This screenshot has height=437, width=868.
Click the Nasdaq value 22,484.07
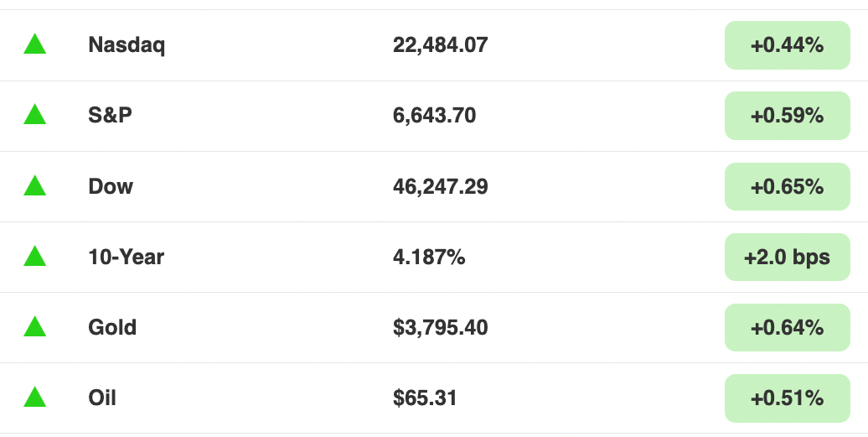click(x=441, y=44)
